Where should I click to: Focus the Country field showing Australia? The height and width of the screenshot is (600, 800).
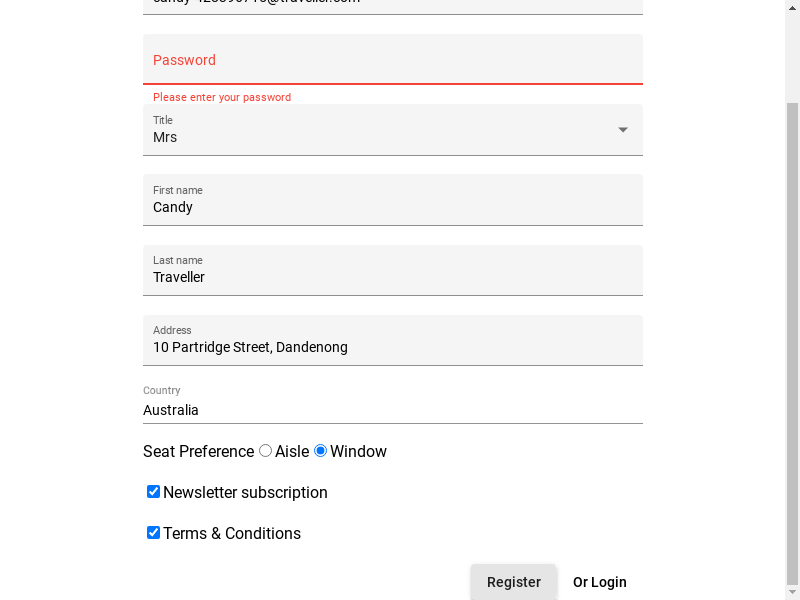coord(392,410)
